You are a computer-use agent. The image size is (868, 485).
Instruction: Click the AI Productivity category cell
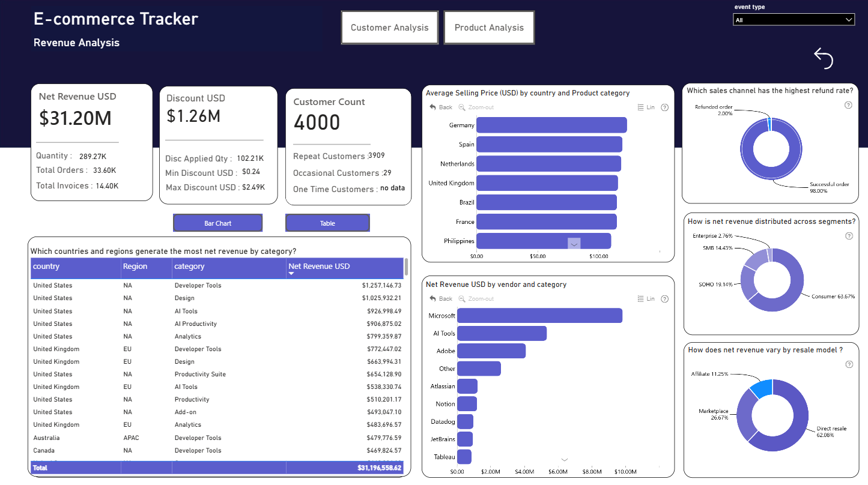[195, 324]
